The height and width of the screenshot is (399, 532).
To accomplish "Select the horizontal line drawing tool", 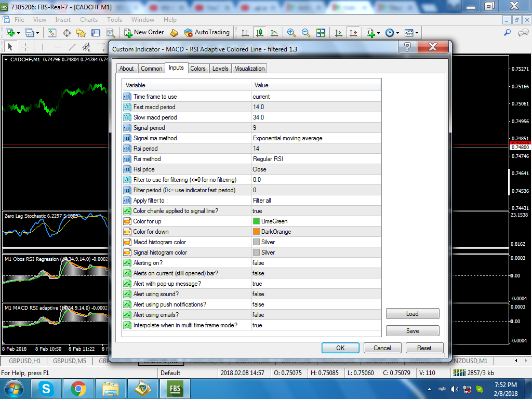I will pos(58,47).
